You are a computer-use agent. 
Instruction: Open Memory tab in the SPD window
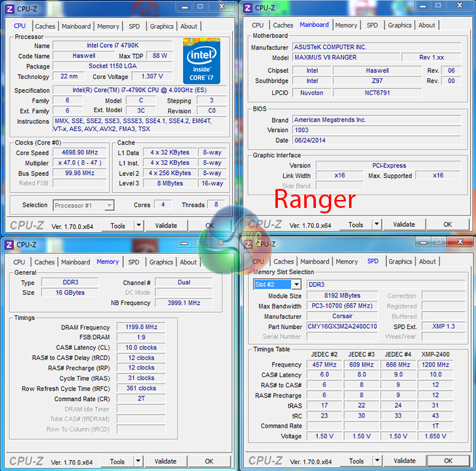click(347, 261)
